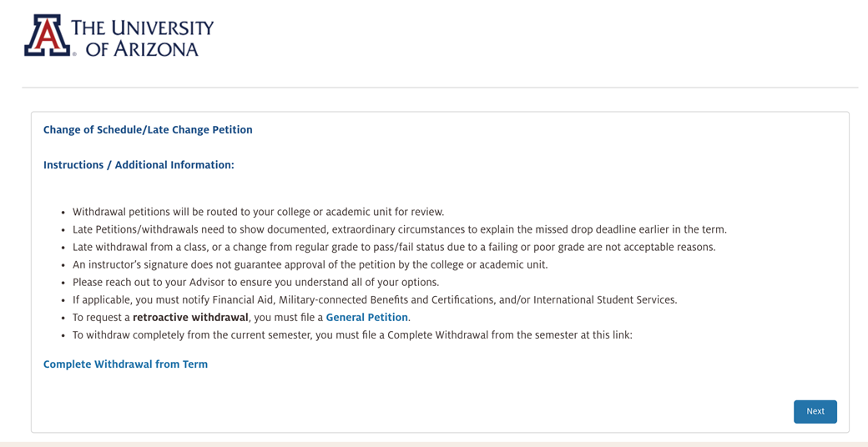Viewport: 868px width, 447px height.
Task: Click the registered trademark symbol beside the logo
Action: [74, 53]
